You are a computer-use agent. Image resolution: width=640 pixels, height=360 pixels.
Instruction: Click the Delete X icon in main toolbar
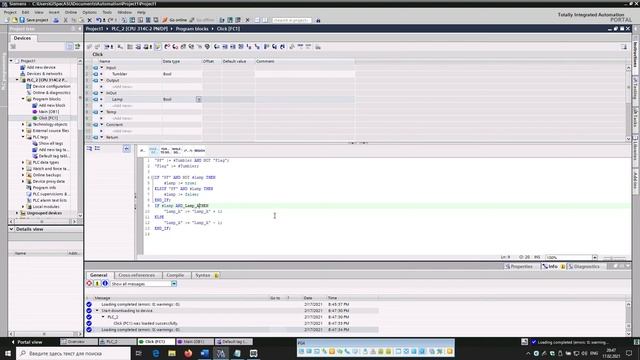(x=89, y=20)
